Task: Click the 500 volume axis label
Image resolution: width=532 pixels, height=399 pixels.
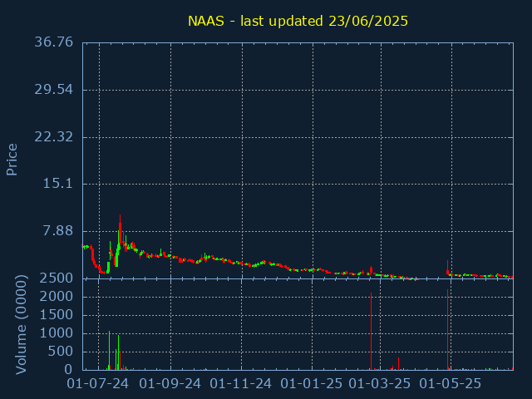Action: (61, 352)
